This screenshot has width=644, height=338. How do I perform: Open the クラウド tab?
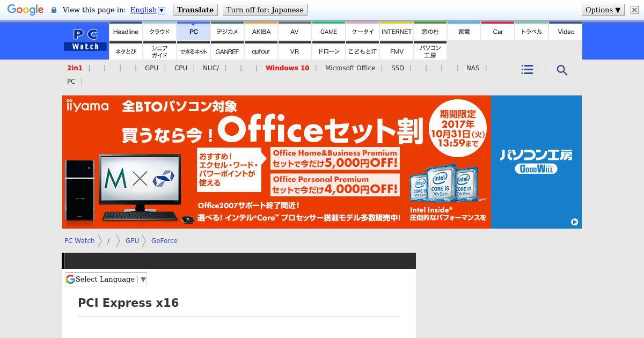pos(159,32)
